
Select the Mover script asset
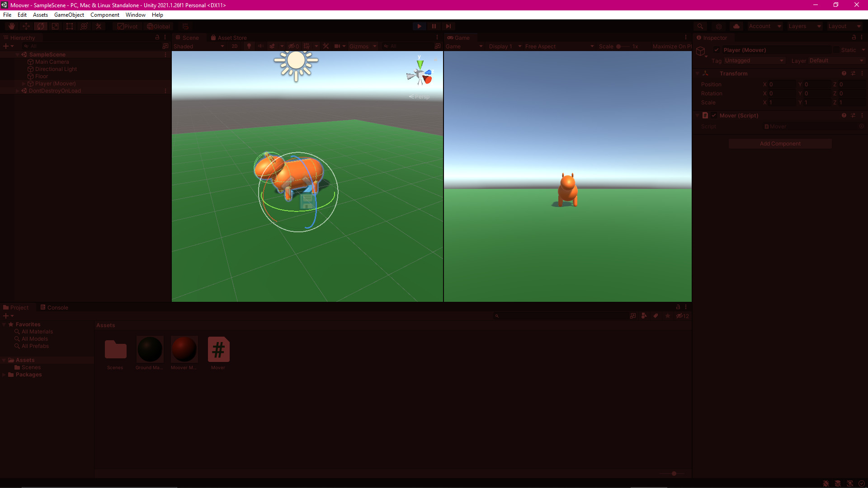218,353
